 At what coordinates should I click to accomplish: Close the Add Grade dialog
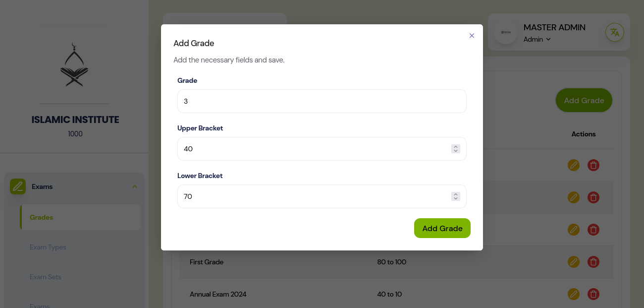tap(472, 36)
